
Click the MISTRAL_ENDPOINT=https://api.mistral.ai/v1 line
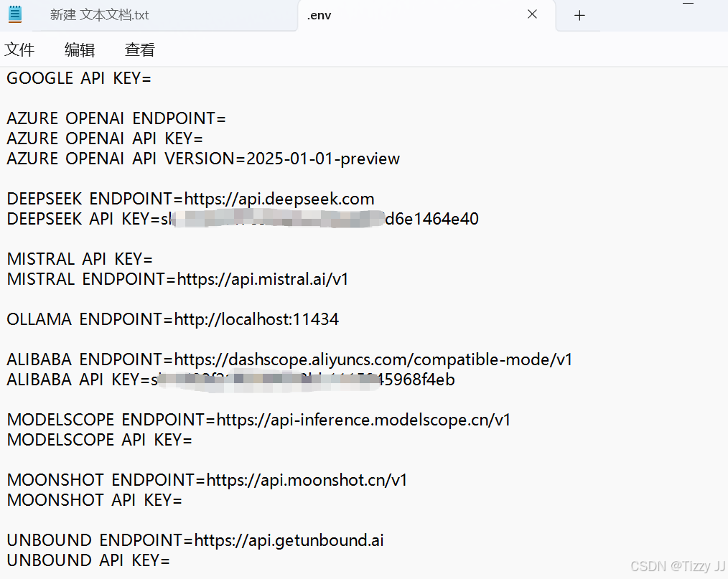tap(177, 279)
